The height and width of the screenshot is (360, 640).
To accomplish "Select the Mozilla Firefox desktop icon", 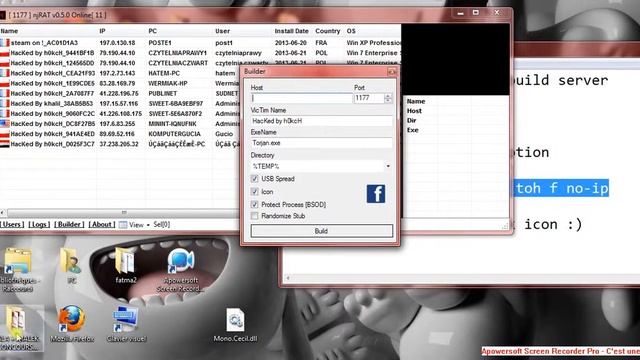I will 72,323.
